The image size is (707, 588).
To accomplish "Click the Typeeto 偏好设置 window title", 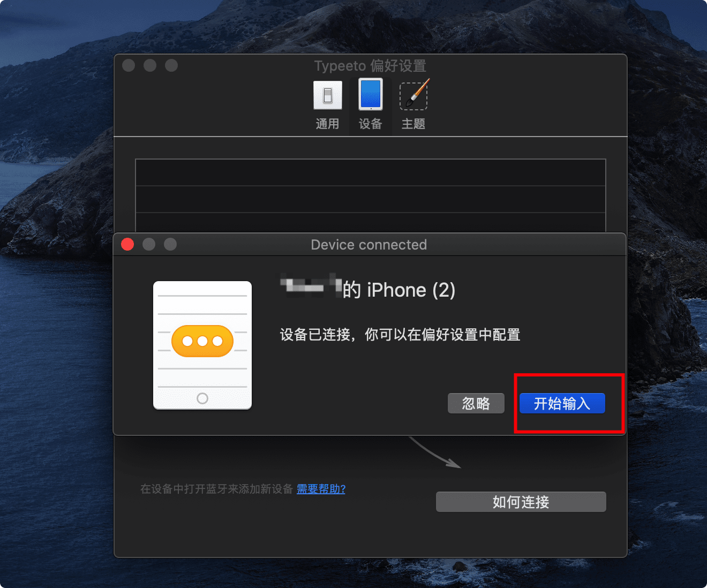I will (370, 66).
